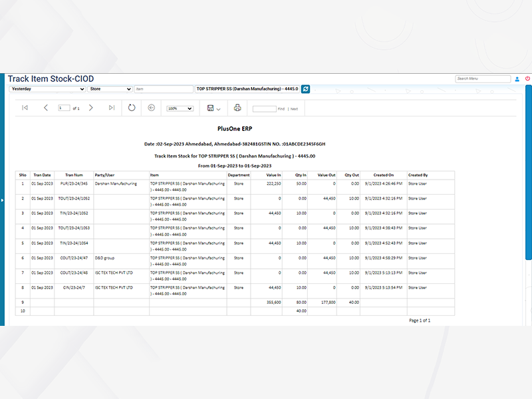The image size is (532, 399).
Task: Jump to last page of report
Action: pos(112,108)
